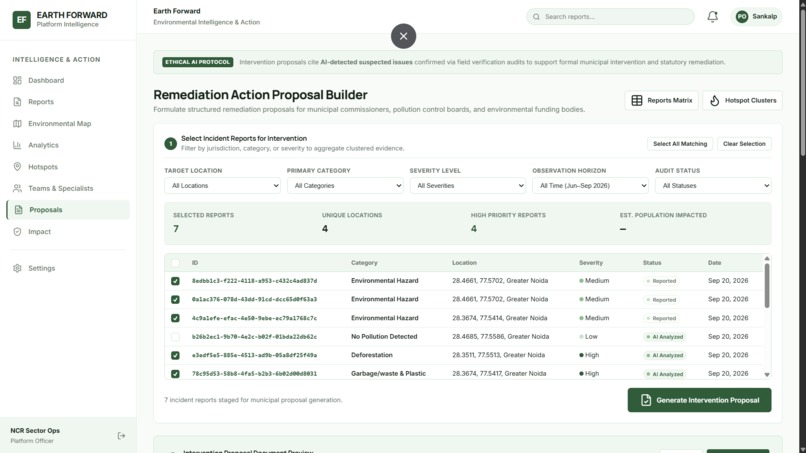Click location 28.3511, 77.5513, Greater Noida
Viewport: 806px width, 453px height.
(498, 355)
